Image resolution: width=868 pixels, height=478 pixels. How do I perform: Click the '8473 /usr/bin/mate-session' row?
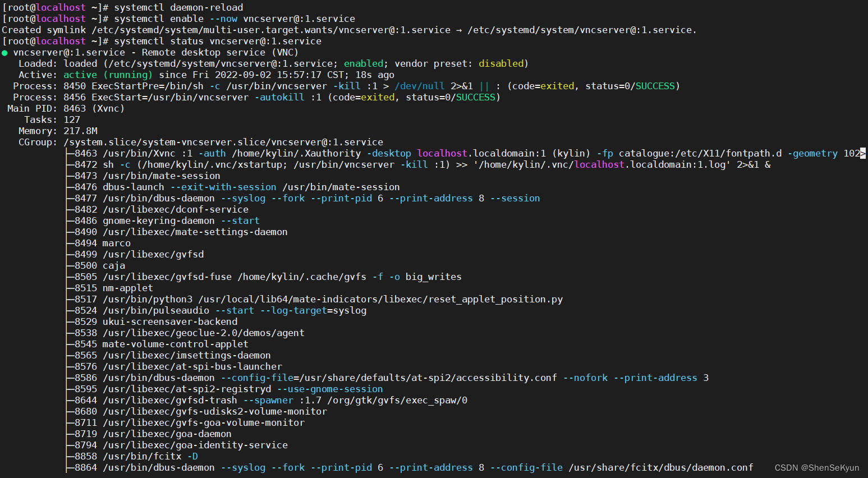pyautogui.click(x=143, y=176)
